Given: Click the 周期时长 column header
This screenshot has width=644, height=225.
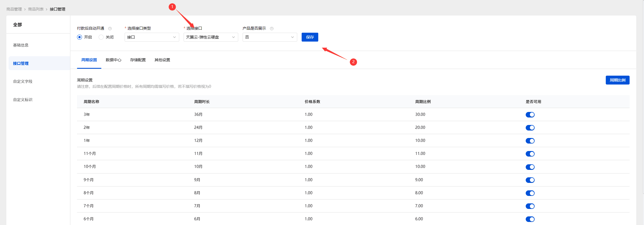Looking at the screenshot, I should (202, 102).
